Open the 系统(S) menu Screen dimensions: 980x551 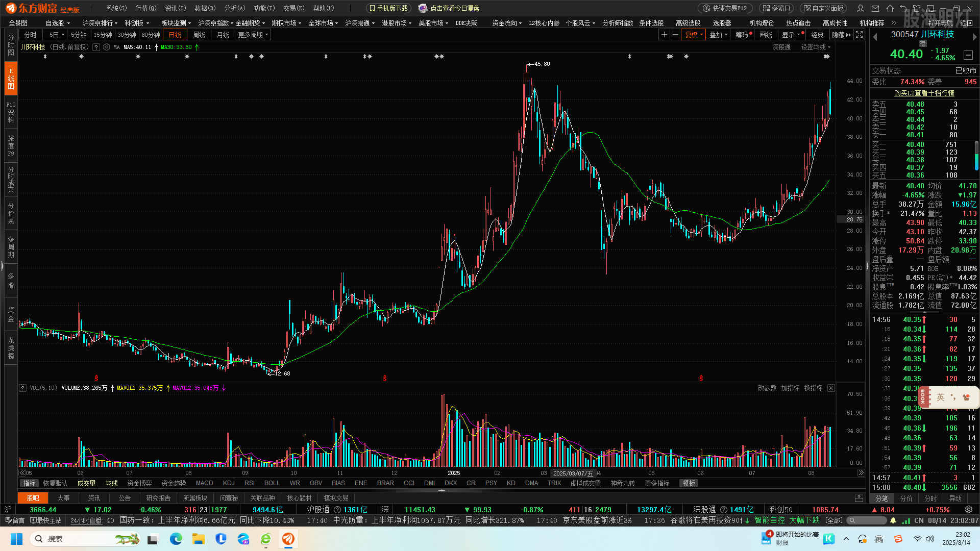tap(116, 8)
